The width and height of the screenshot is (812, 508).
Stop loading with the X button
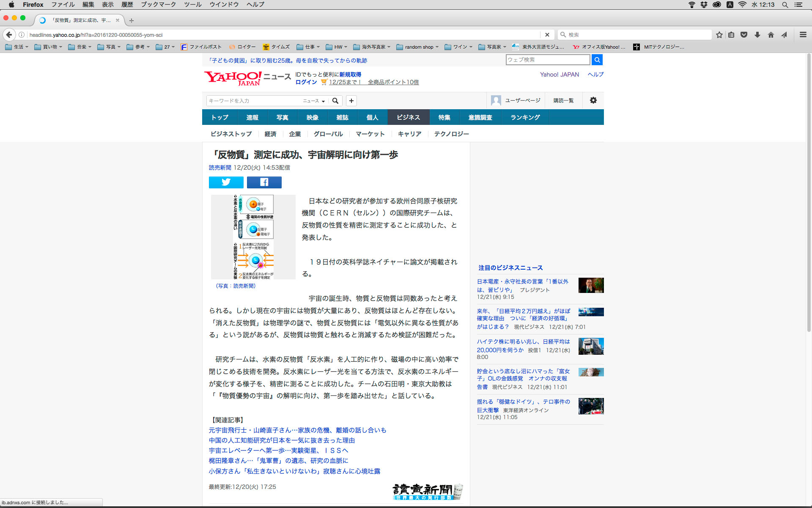pyautogui.click(x=547, y=35)
